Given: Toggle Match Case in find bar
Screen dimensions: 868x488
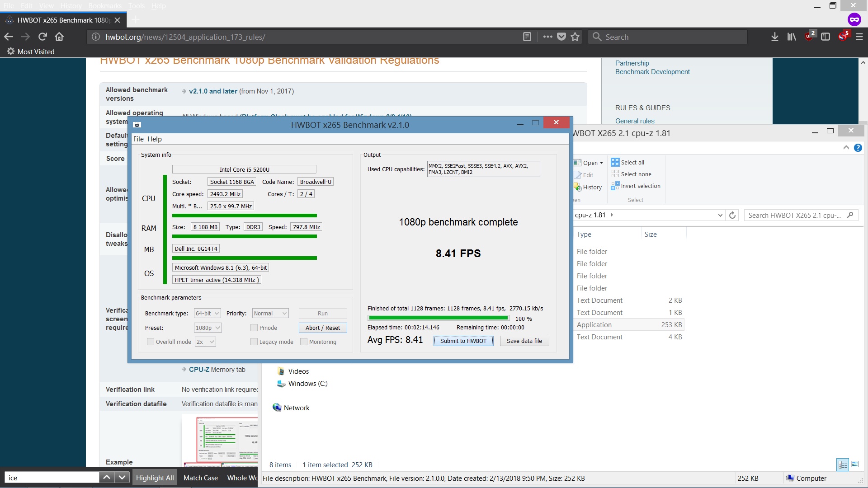Looking at the screenshot, I should pyautogui.click(x=201, y=478).
